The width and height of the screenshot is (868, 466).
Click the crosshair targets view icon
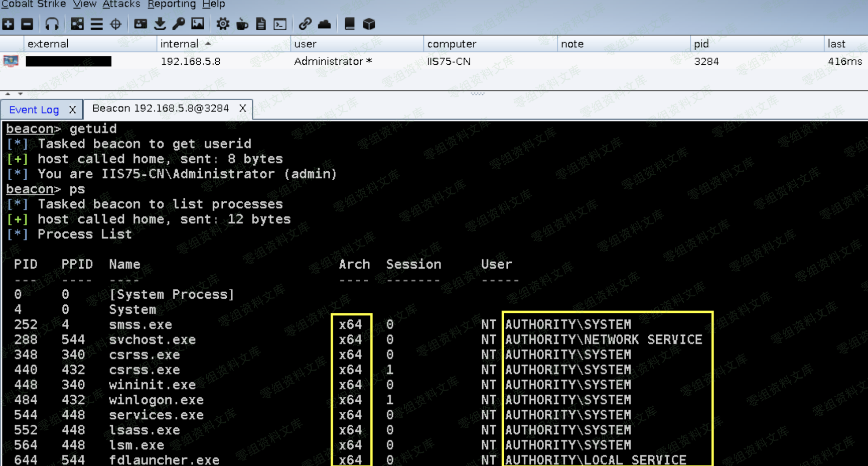point(116,24)
